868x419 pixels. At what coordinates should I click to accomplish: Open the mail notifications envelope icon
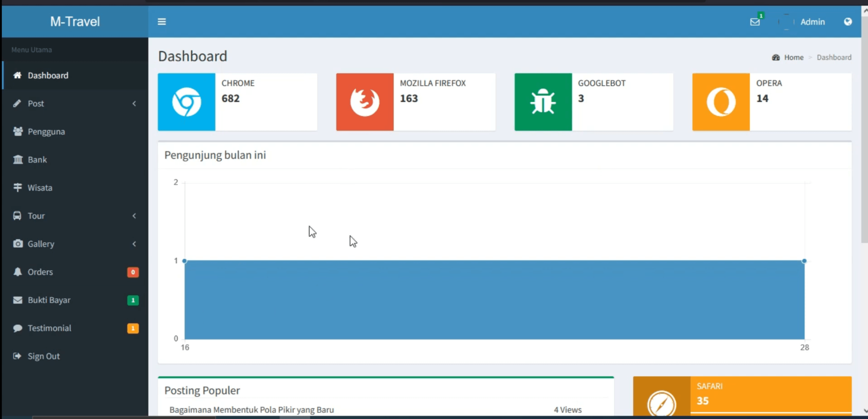[x=755, y=22]
